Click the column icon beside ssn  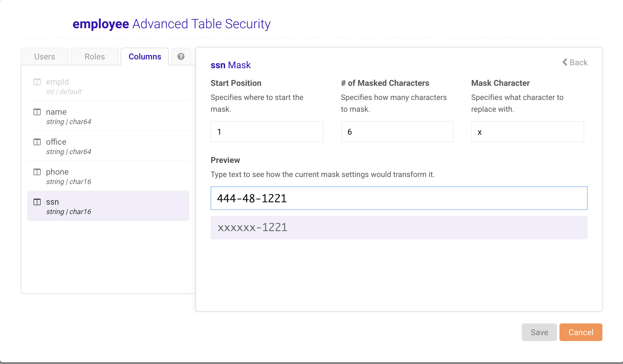pyautogui.click(x=37, y=202)
